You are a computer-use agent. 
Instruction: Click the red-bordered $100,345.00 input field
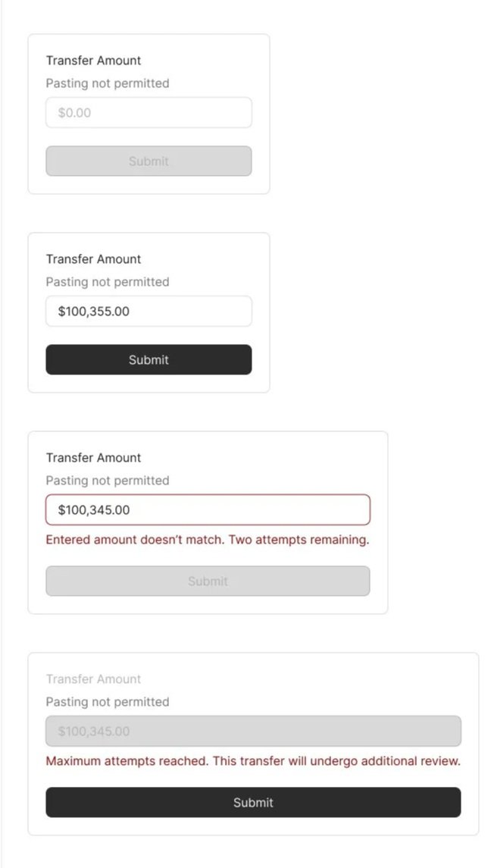tap(208, 510)
